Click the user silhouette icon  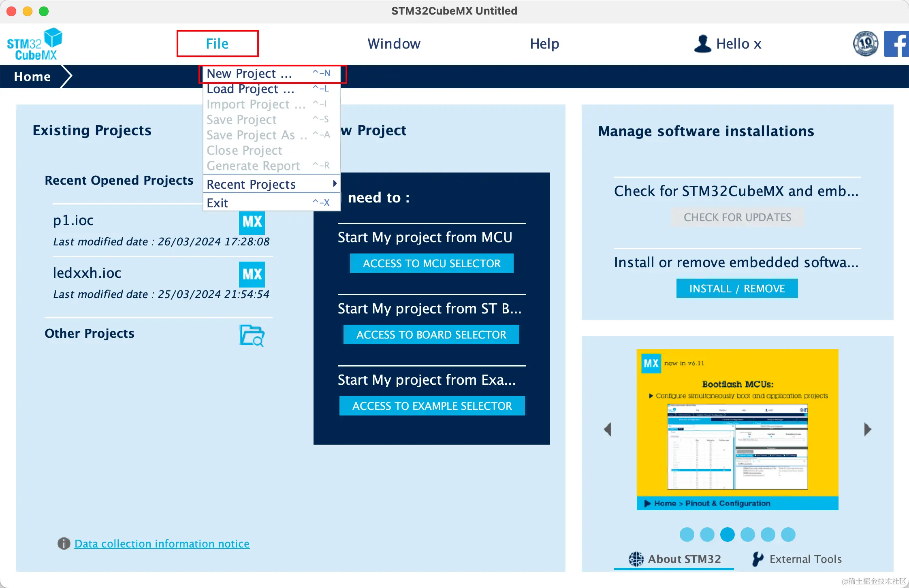click(703, 43)
